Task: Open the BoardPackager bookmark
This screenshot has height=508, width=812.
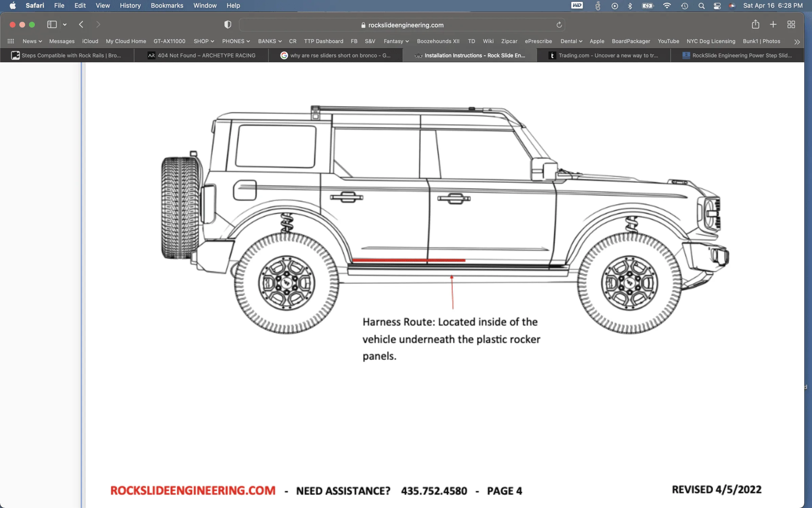Action: 631,41
